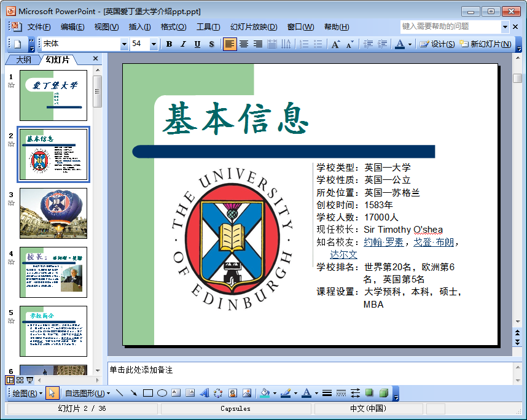The height and width of the screenshot is (420, 527).
Task: Insert diagram or organization chart
Action: click(x=219, y=393)
